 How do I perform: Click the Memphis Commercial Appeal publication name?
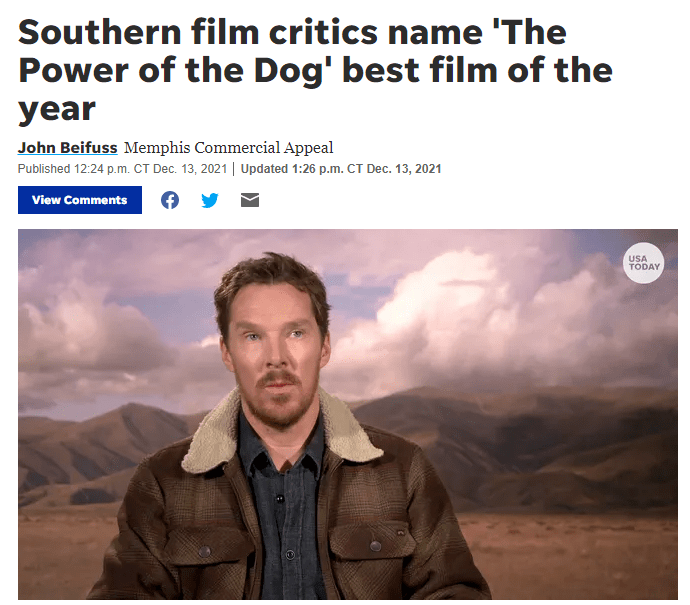(x=228, y=147)
